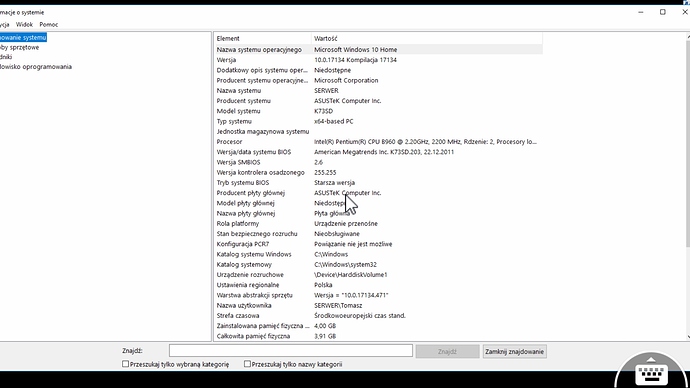
Task: Select 'Nazwa systemu operacyjnego' row
Action: pos(378,50)
